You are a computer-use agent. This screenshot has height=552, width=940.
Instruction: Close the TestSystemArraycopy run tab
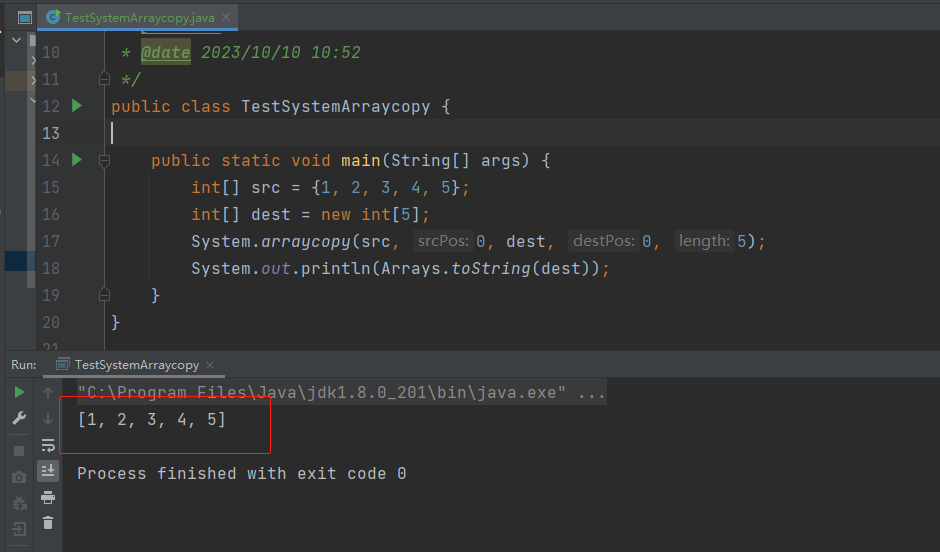click(x=210, y=364)
